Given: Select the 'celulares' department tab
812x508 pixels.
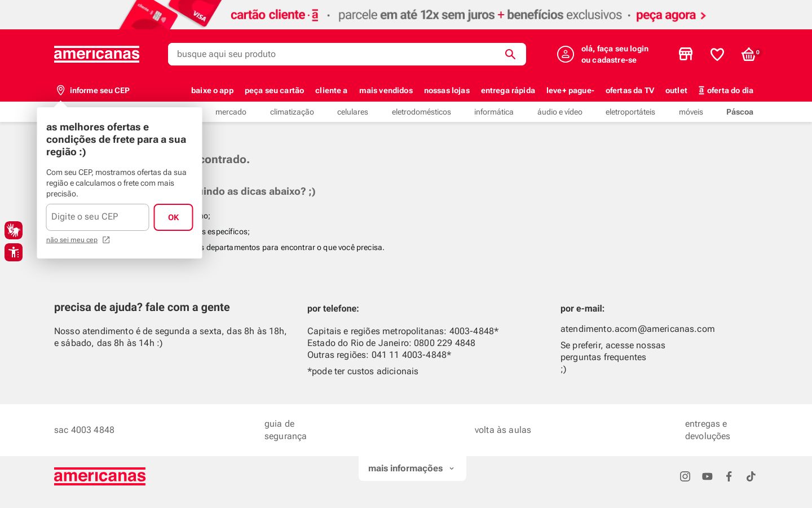Looking at the screenshot, I should (x=352, y=112).
